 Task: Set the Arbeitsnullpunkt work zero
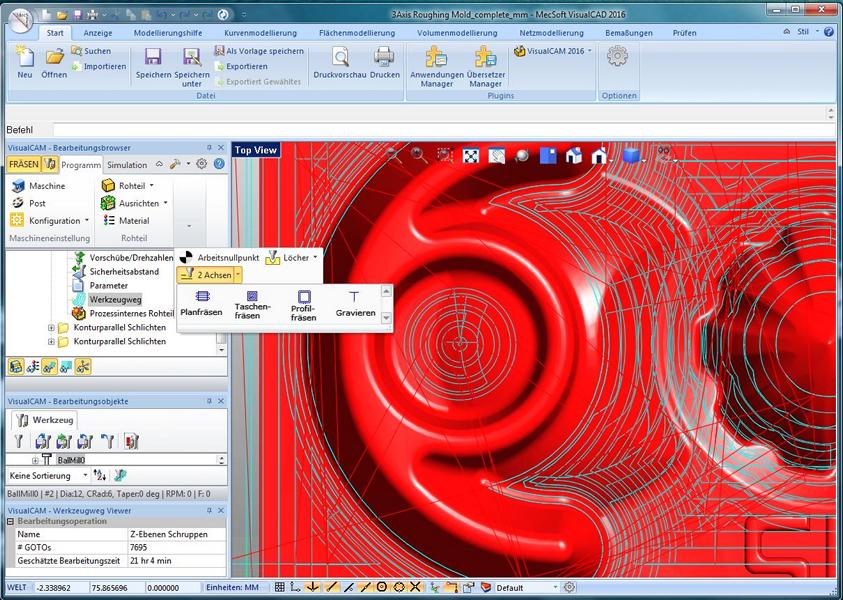(x=219, y=258)
